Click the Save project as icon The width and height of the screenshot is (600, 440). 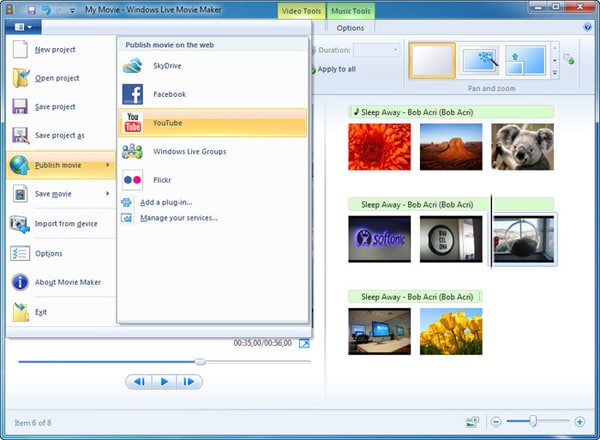[20, 135]
